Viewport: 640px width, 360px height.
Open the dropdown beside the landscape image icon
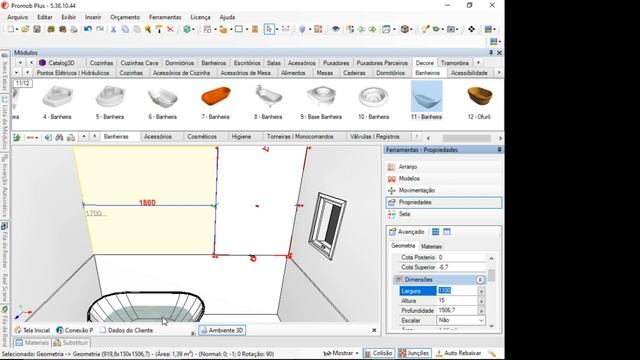458,29
